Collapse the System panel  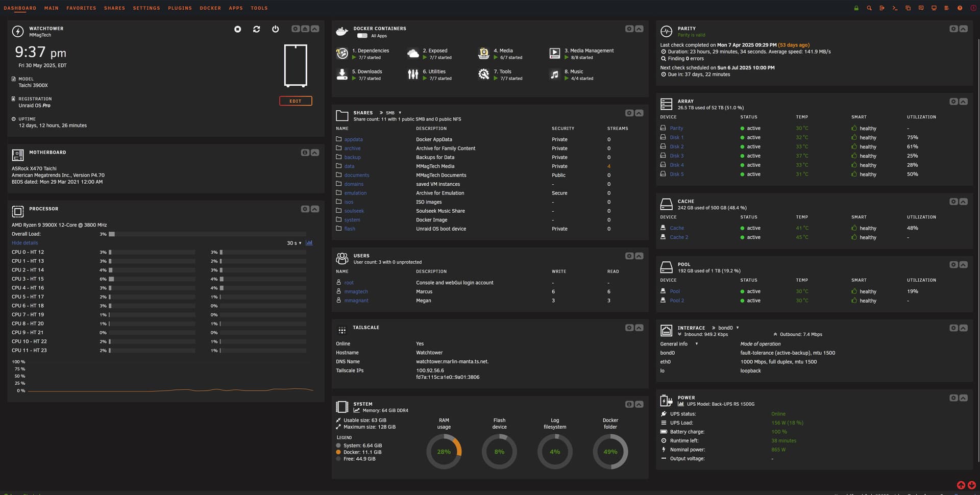click(x=639, y=404)
